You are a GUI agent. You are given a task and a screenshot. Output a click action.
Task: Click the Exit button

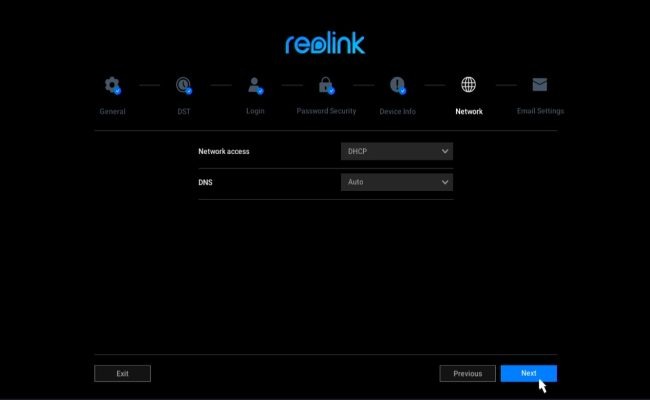[x=122, y=373]
